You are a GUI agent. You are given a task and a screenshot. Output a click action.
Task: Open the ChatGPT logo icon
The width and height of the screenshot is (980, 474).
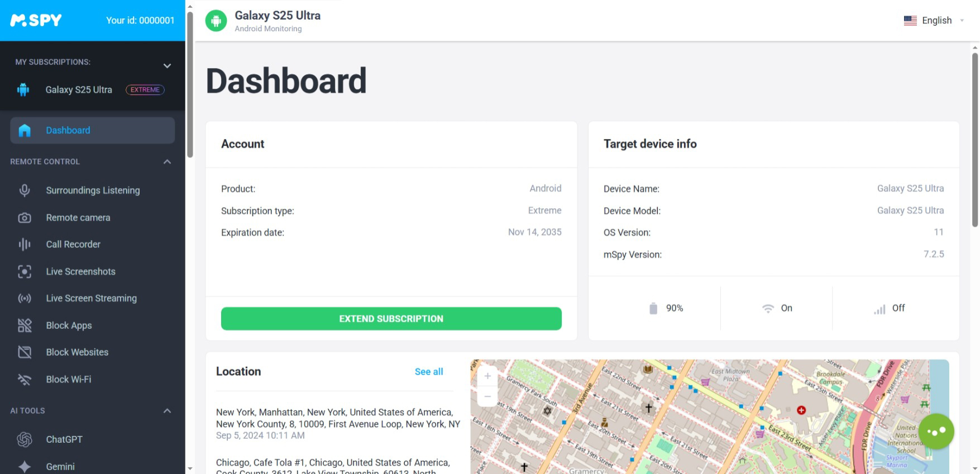pos(25,440)
